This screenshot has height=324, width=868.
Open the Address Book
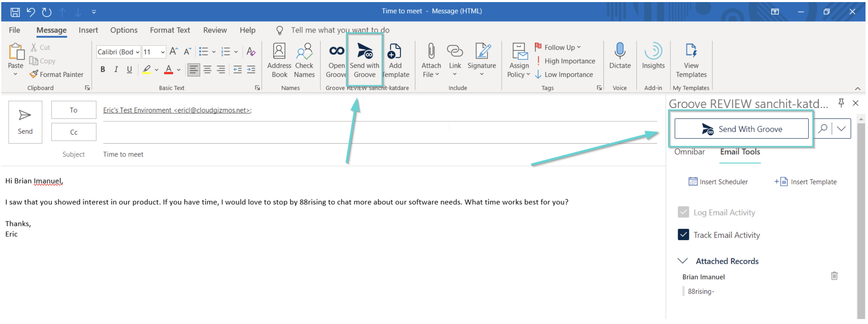point(279,60)
